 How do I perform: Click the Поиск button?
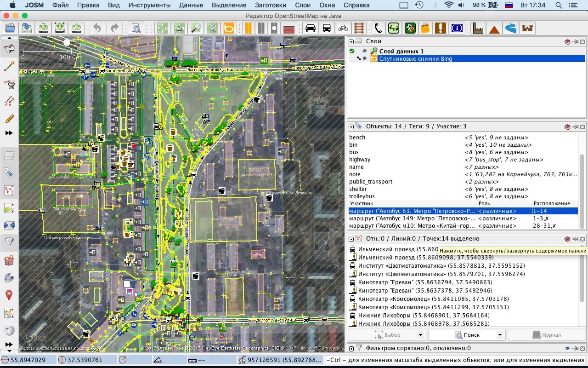[x=467, y=335]
